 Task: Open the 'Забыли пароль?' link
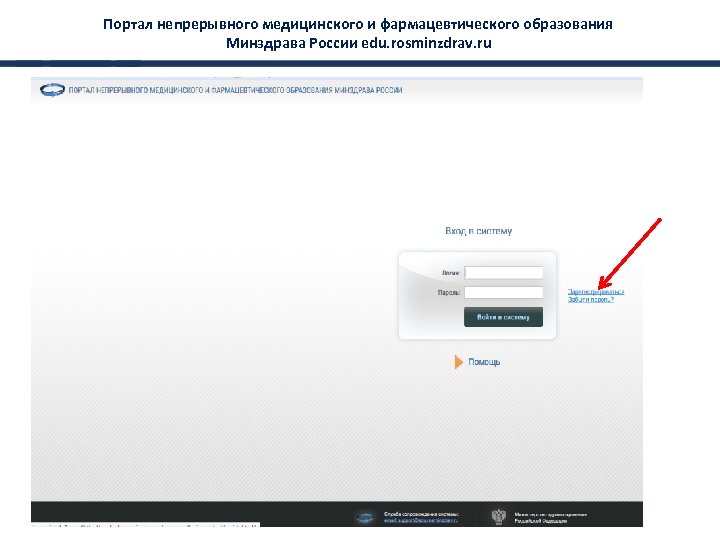(591, 299)
